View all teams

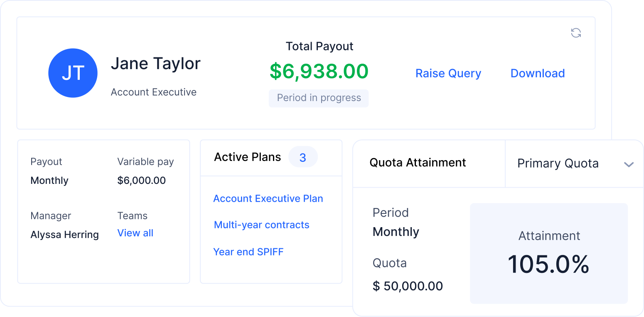point(135,233)
